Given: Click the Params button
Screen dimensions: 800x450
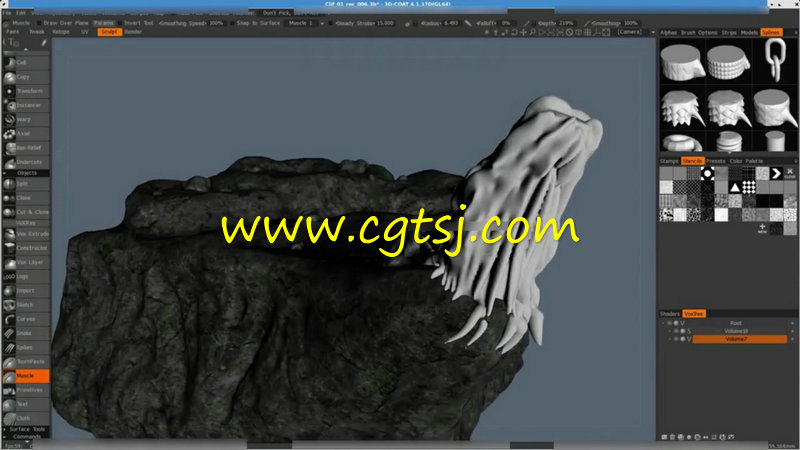Looking at the screenshot, I should point(104,23).
